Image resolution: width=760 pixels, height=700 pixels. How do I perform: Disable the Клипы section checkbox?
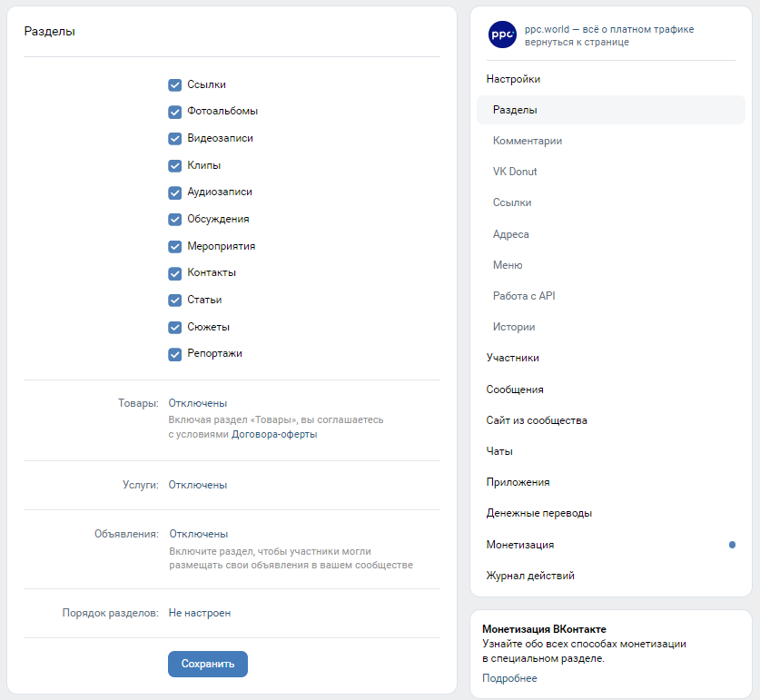click(x=175, y=165)
